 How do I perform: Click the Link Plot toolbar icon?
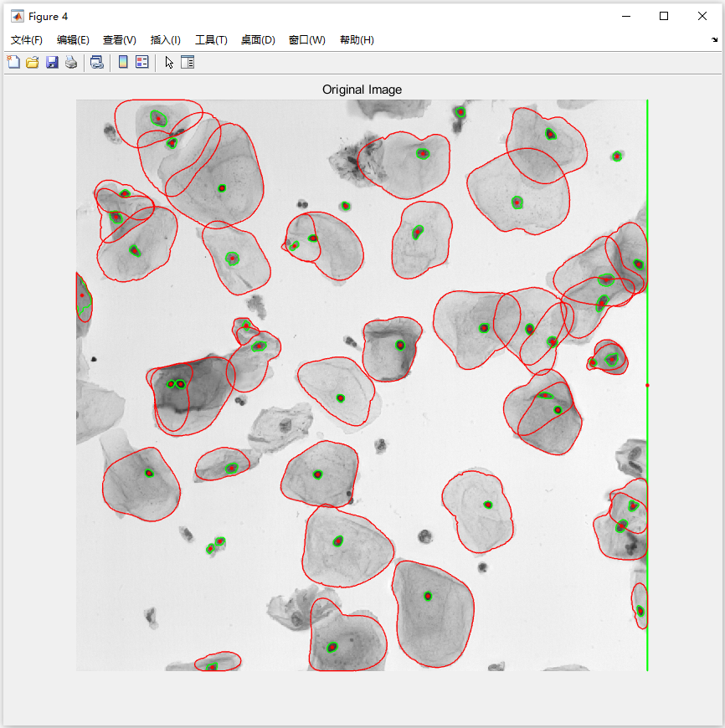[x=96, y=62]
